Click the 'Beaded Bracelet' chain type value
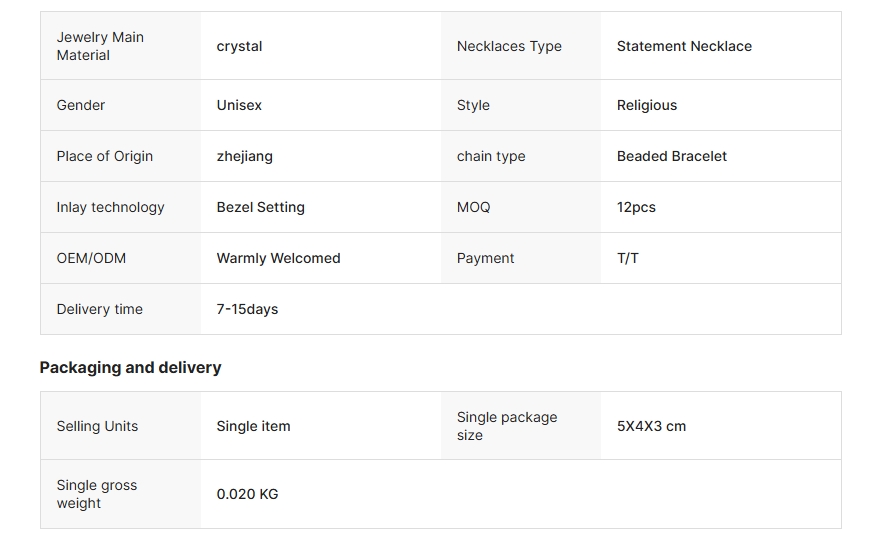 (x=672, y=156)
